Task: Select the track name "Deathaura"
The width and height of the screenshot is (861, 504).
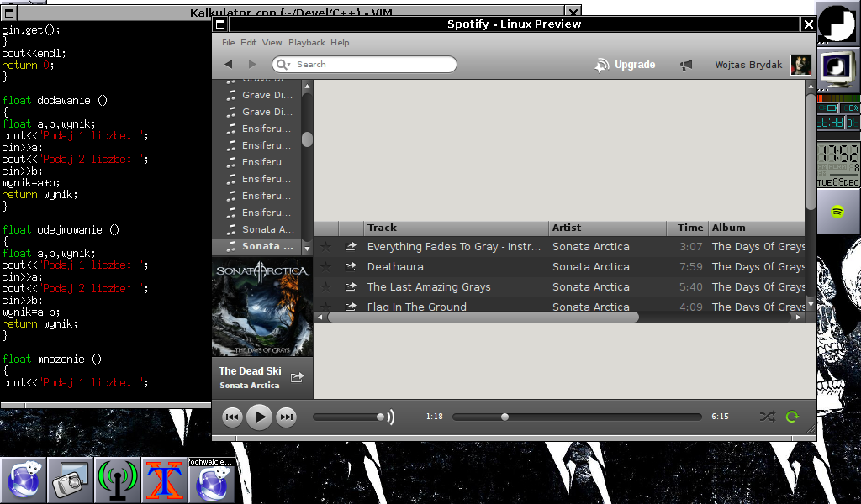Action: pyautogui.click(x=395, y=267)
